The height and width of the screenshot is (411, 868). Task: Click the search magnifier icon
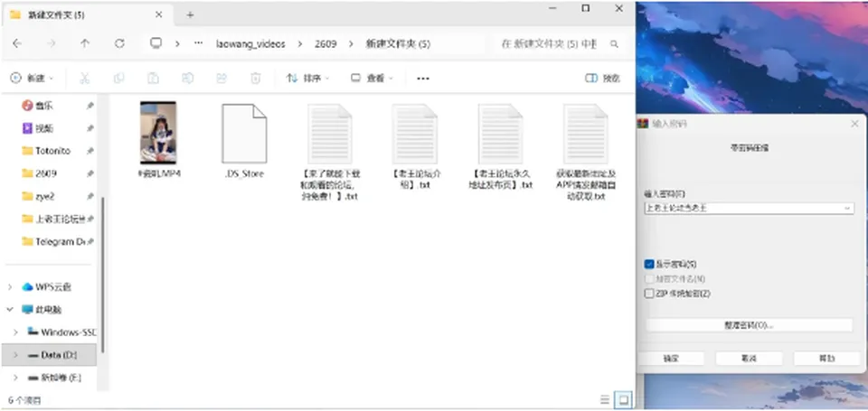tap(614, 43)
